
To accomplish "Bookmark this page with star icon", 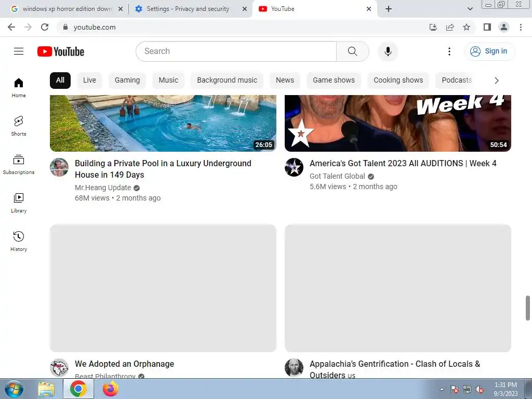I will [467, 27].
